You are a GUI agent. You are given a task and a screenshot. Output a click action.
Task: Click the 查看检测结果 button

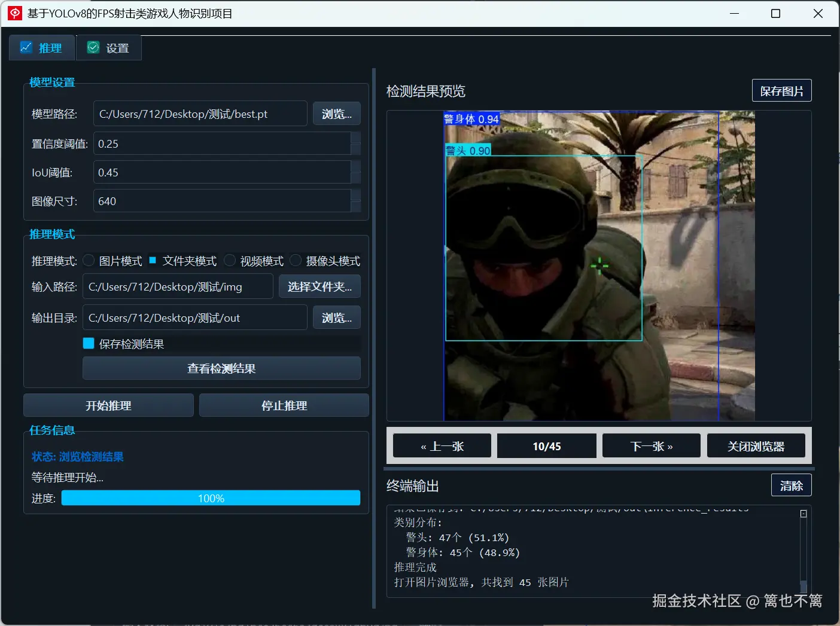point(221,368)
